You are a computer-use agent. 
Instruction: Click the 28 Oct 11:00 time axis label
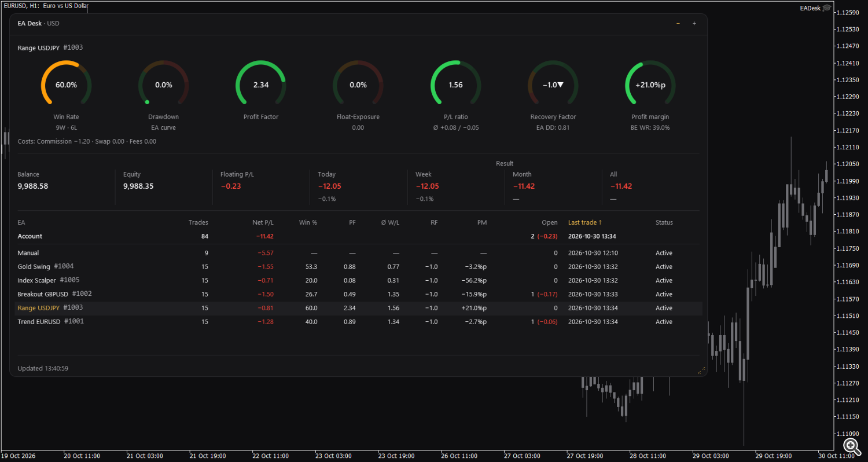click(x=649, y=456)
